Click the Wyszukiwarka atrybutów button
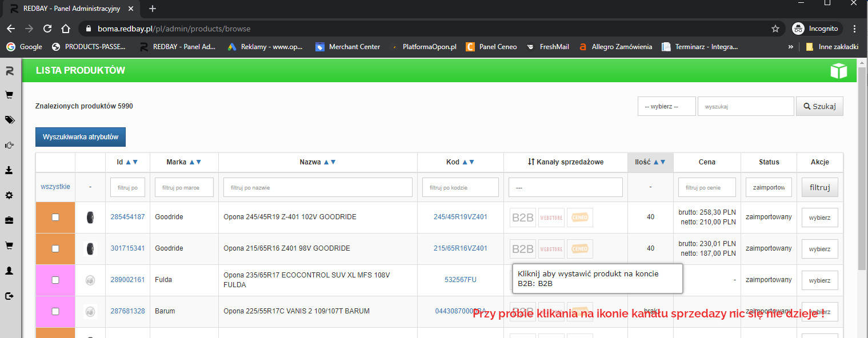This screenshot has height=338, width=868. (81, 137)
